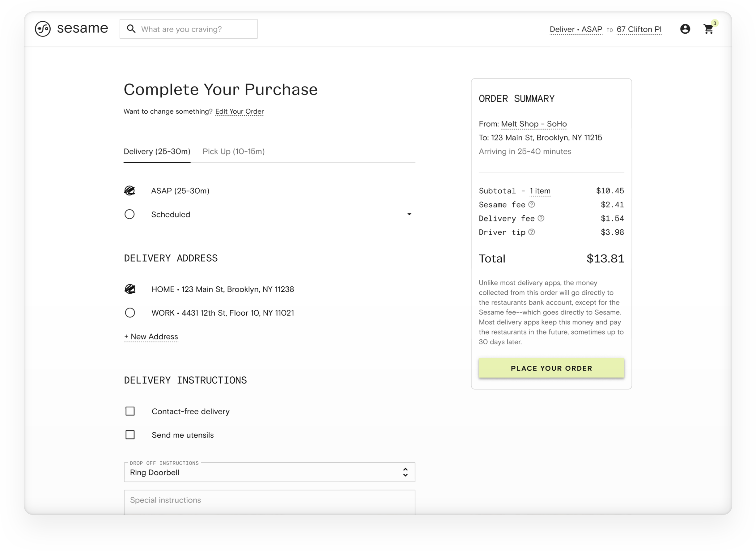Open the Drop Off Instructions dropdown
Screen dimensions: 756x551
[x=269, y=472]
